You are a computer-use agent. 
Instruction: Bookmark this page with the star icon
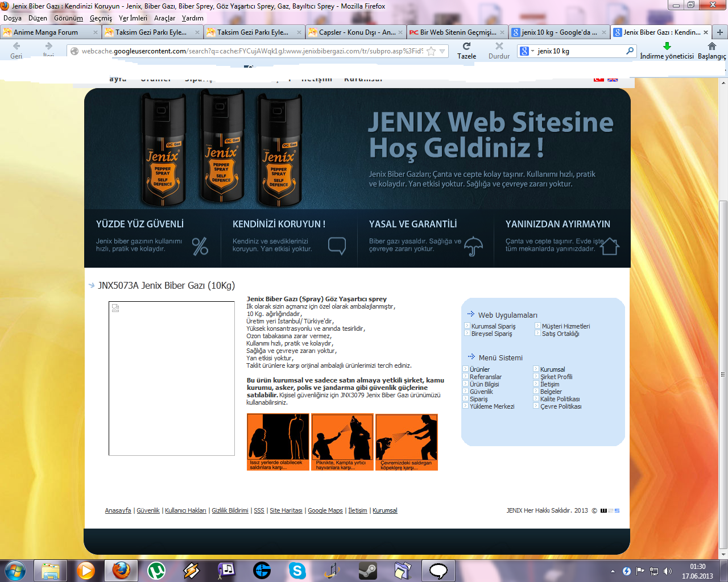point(431,51)
